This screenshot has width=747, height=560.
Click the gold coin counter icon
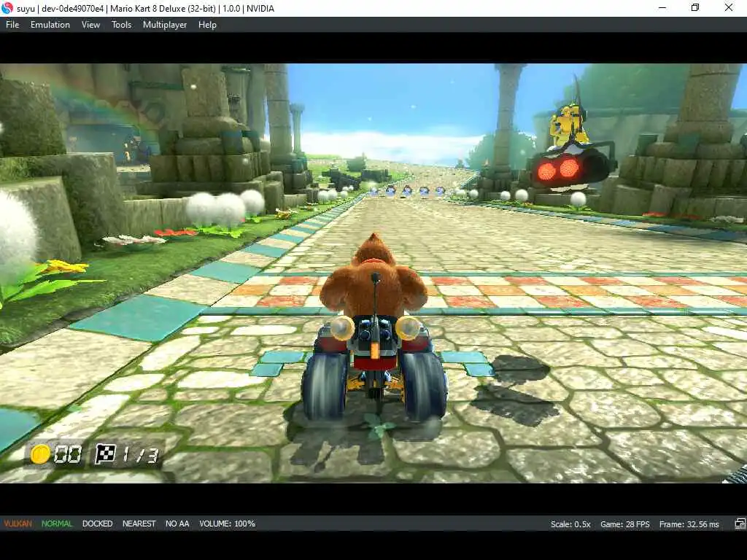tap(40, 454)
